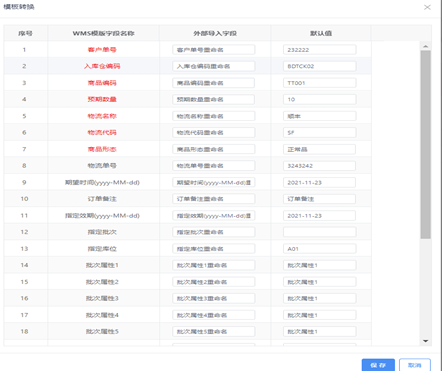Focus the 入库仓编码重命名 import field

coord(214,66)
